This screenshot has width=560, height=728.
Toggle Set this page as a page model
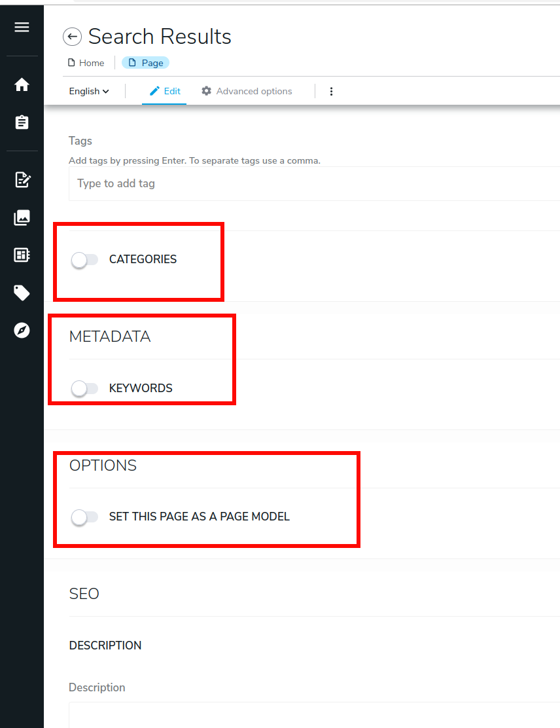pos(84,517)
